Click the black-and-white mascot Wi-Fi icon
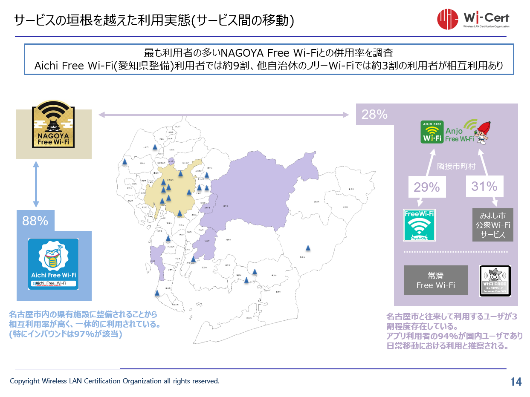 click(x=495, y=281)
